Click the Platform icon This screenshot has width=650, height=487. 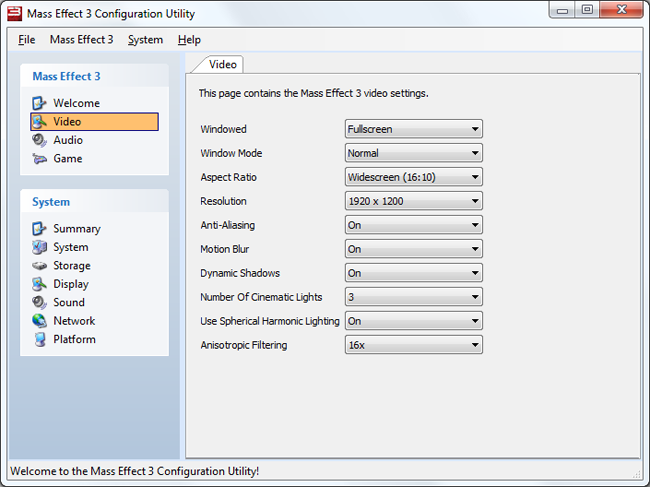[40, 339]
